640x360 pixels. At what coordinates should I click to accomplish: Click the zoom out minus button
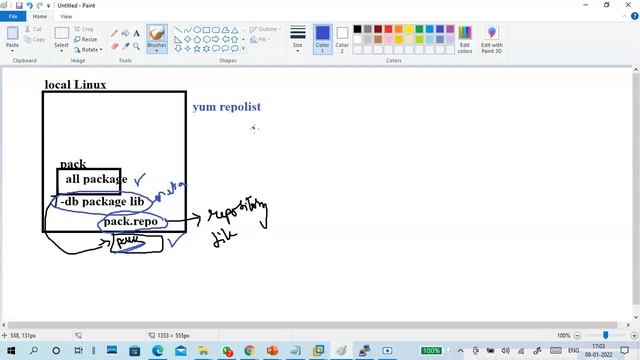(x=577, y=336)
